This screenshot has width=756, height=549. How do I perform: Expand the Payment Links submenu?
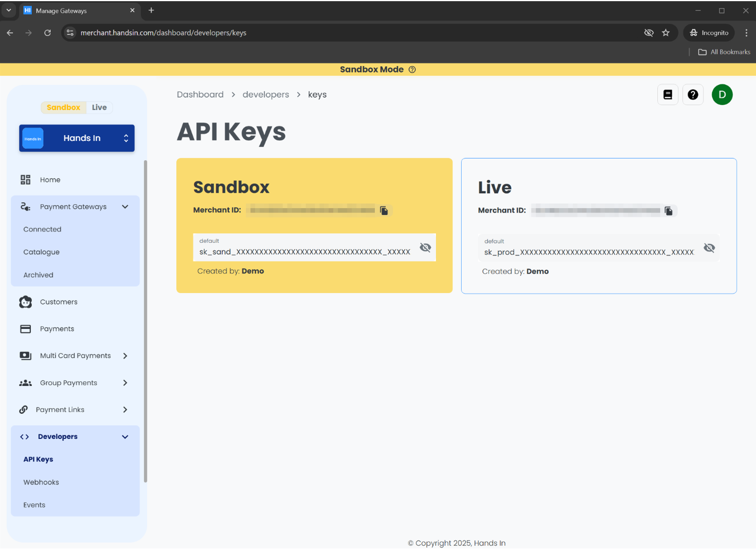125,409
